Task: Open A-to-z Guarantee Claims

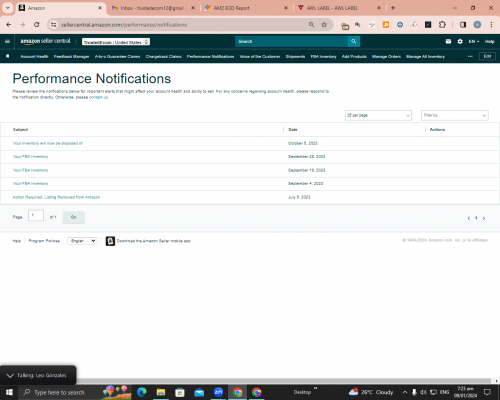Action: [117, 56]
